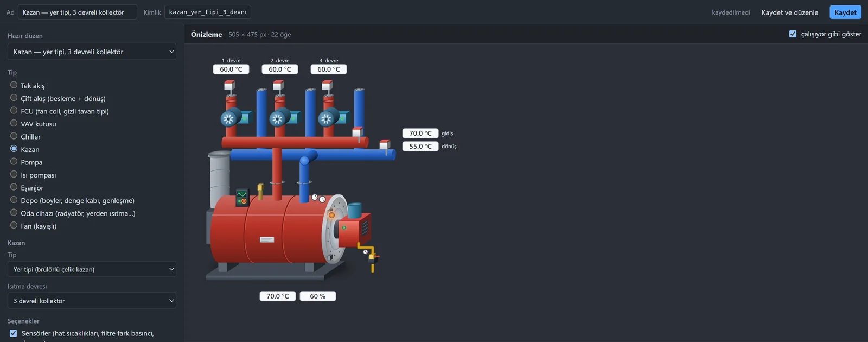Image resolution: width=868 pixels, height=342 pixels.
Task: Select Isı pompası radio option
Action: (x=14, y=174)
